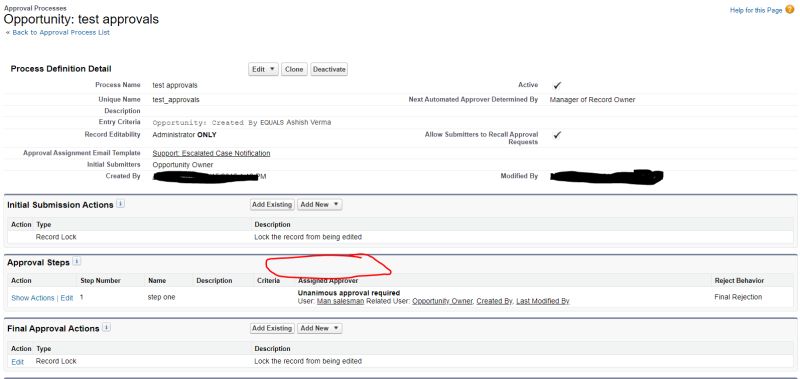Image resolution: width=800 pixels, height=379 pixels.
Task: Click 'Unanimous approval required' text
Action: click(x=348, y=293)
